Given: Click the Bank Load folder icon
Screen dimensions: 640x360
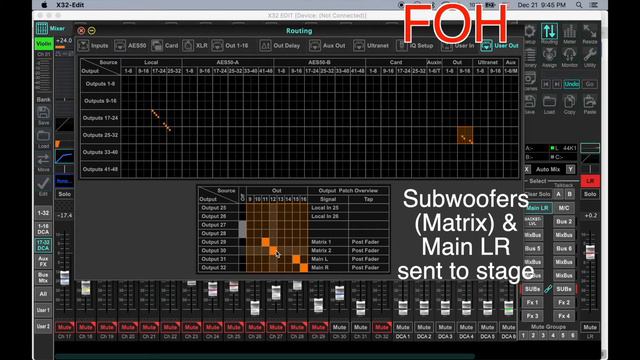Looking at the screenshot, I should [x=43, y=137].
